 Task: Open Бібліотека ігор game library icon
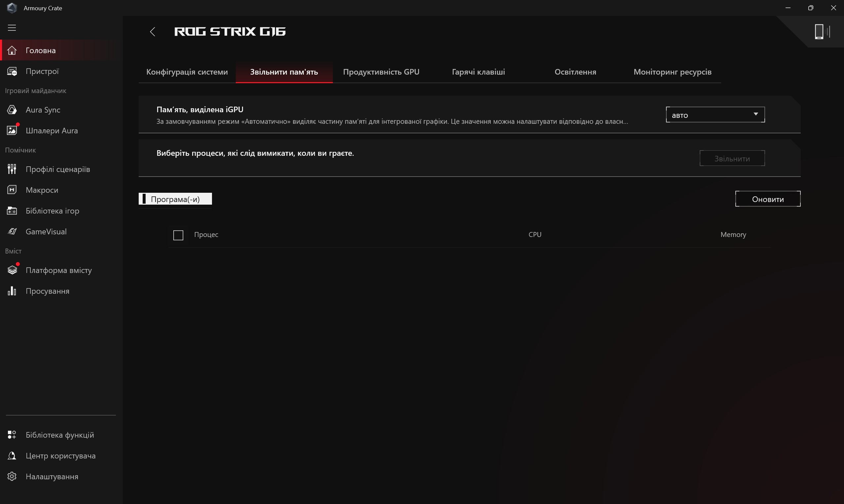click(12, 211)
